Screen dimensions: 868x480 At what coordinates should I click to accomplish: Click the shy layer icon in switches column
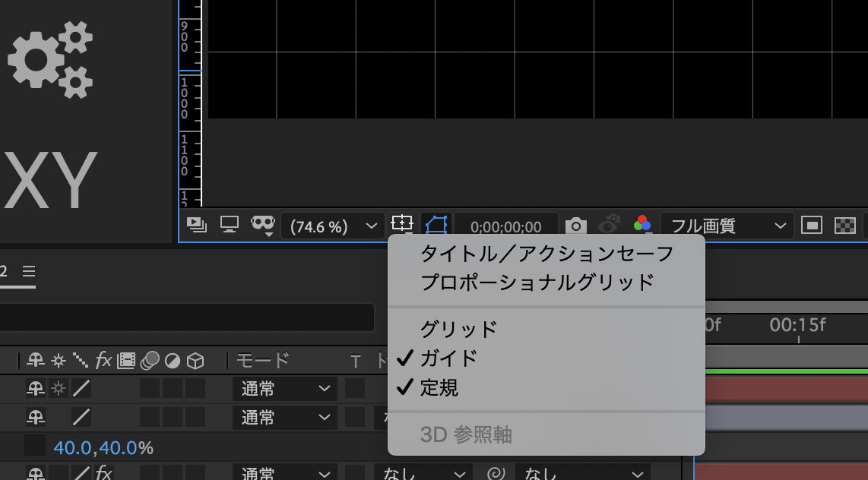tap(36, 362)
